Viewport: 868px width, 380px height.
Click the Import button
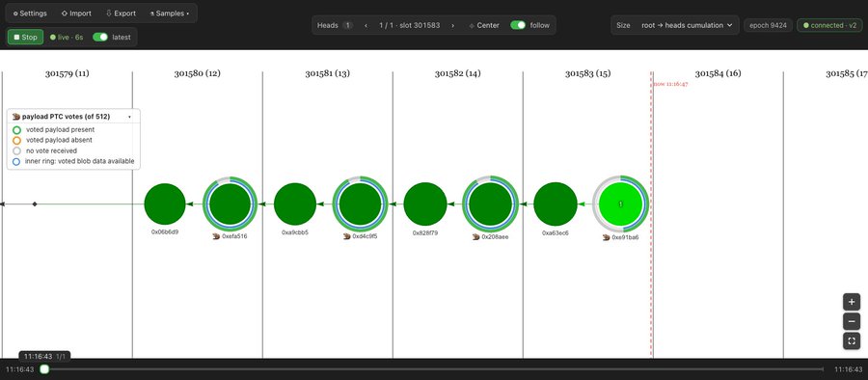(76, 14)
